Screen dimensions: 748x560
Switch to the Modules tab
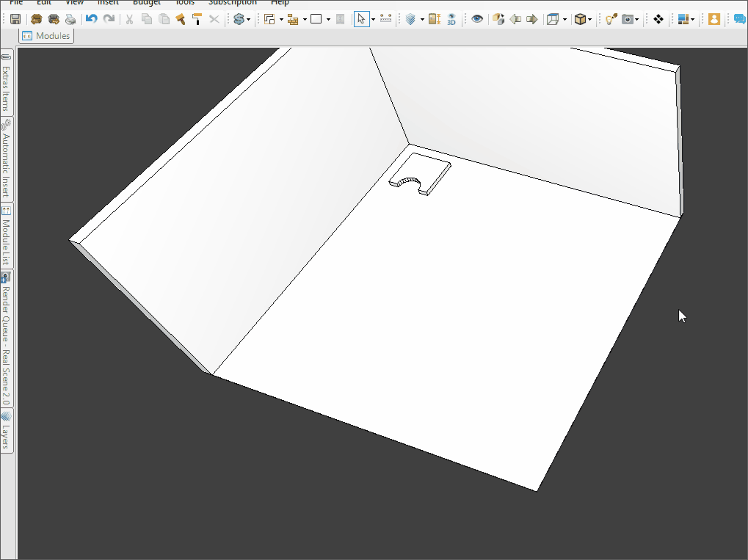pyautogui.click(x=46, y=36)
